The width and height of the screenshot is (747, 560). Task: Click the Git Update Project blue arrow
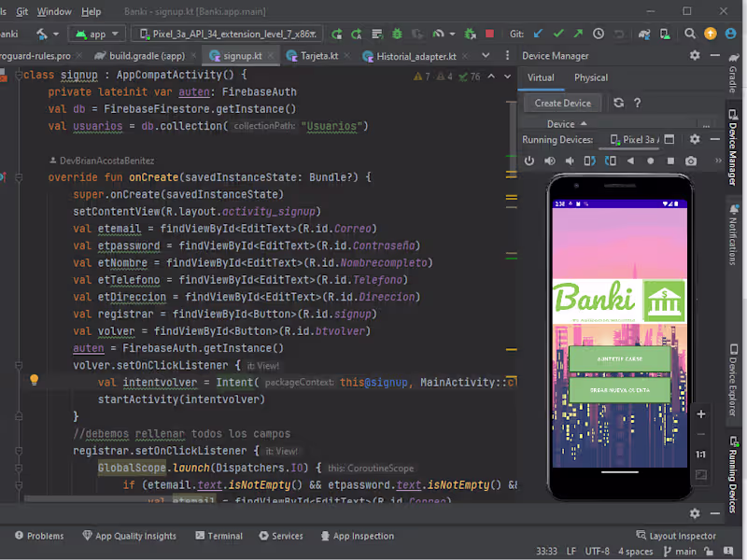click(x=539, y=34)
